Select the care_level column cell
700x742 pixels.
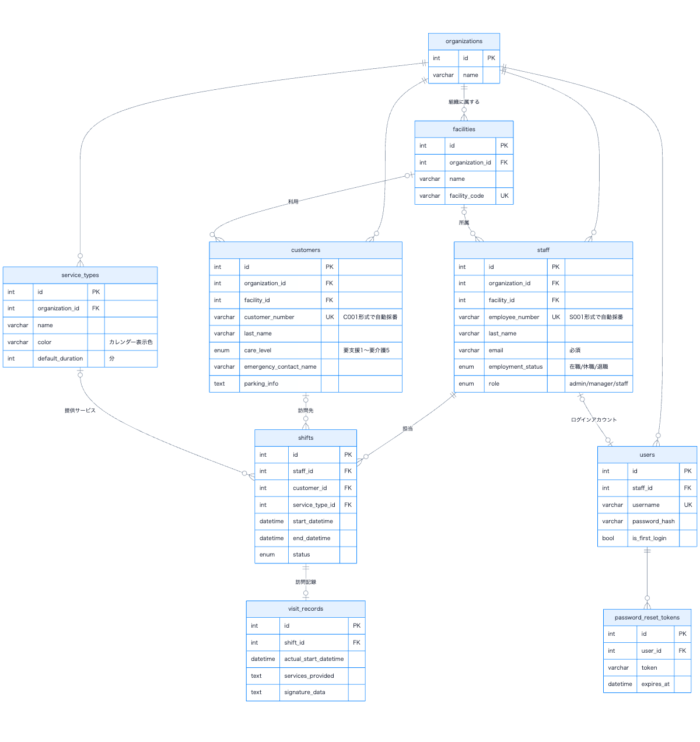(x=280, y=351)
